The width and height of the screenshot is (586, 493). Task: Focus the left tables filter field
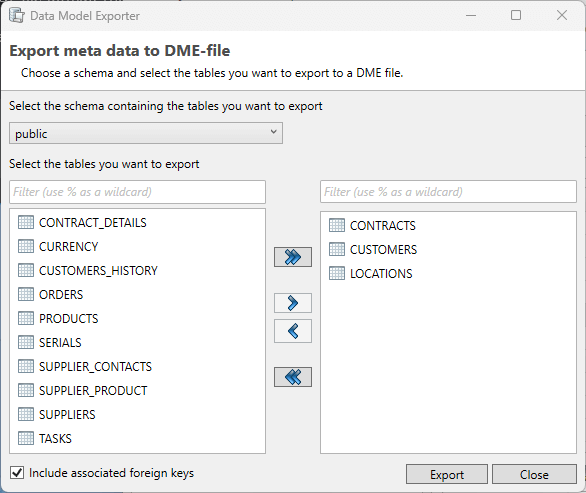(x=138, y=192)
